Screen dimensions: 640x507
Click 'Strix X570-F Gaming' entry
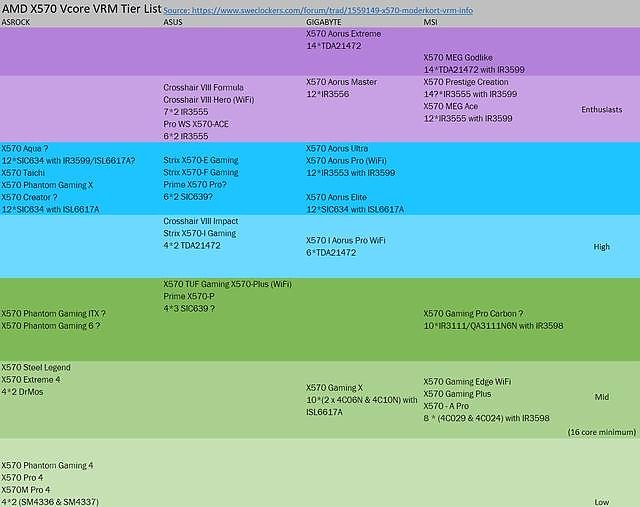pos(201,172)
